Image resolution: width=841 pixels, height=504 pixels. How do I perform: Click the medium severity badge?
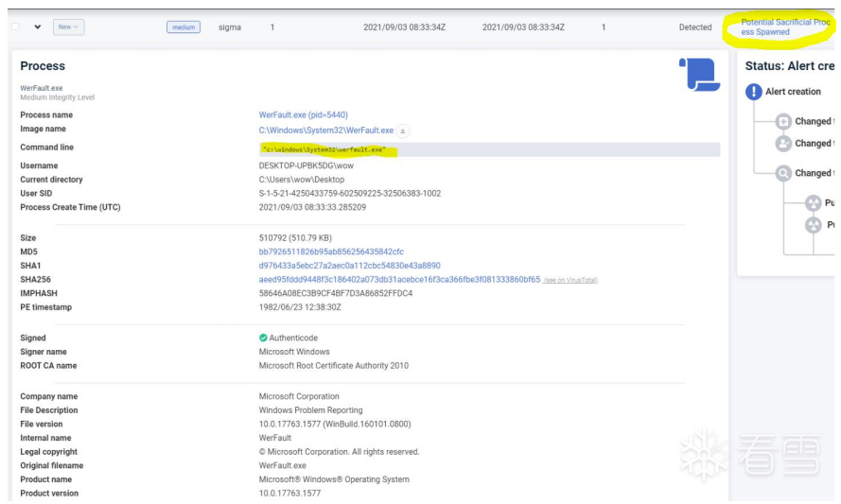point(184,27)
